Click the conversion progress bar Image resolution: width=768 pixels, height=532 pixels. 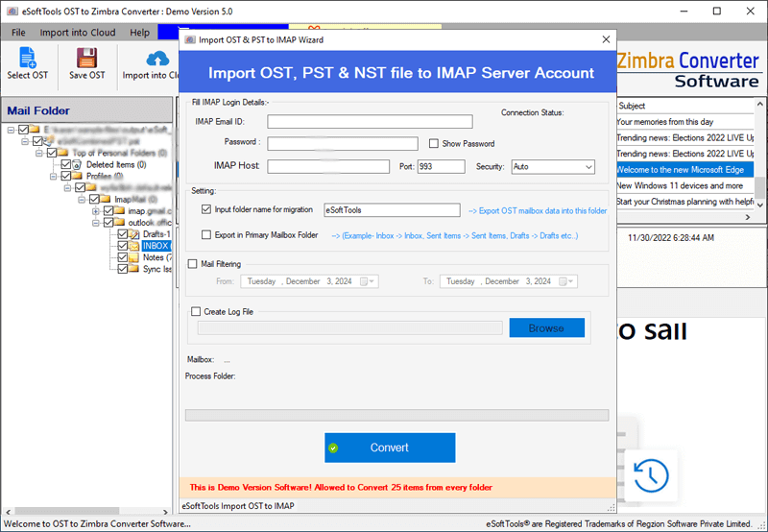[396, 416]
